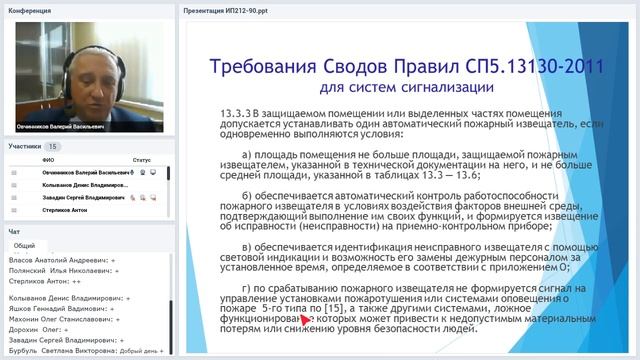Click screen-share status icon in Овчинников row

click(153, 173)
